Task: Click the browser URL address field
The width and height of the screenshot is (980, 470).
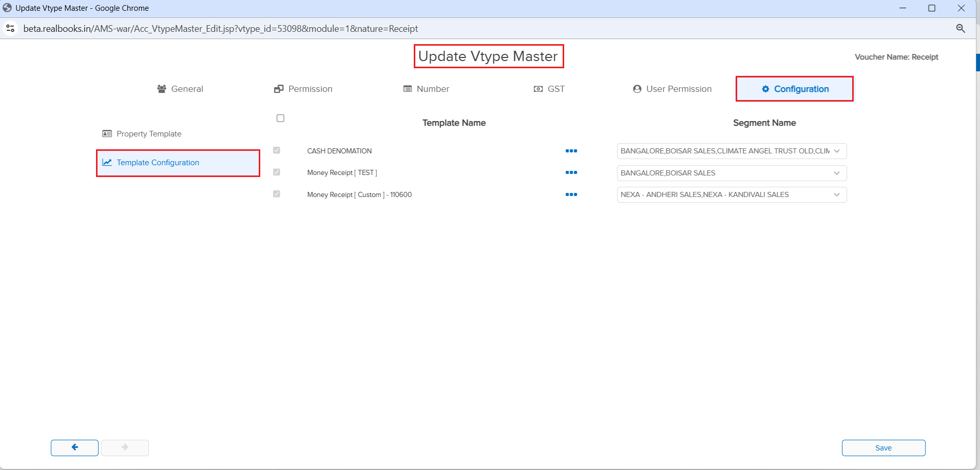Action: [x=221, y=29]
